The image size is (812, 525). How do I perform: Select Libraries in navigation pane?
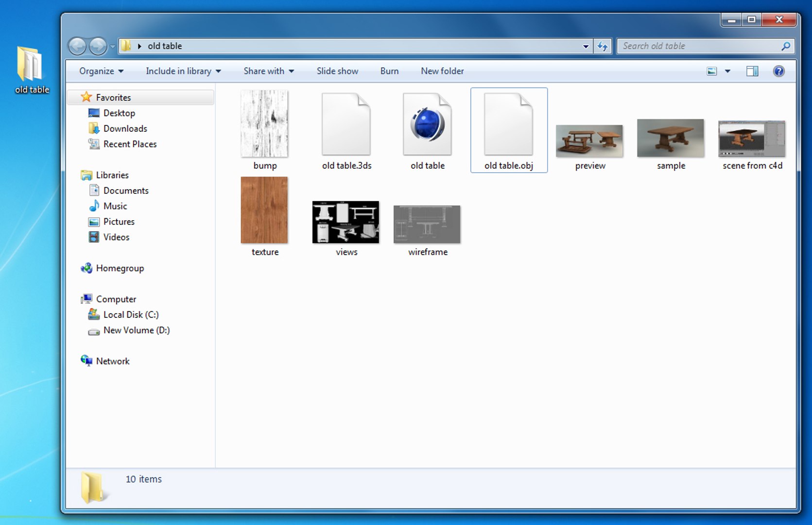(112, 175)
